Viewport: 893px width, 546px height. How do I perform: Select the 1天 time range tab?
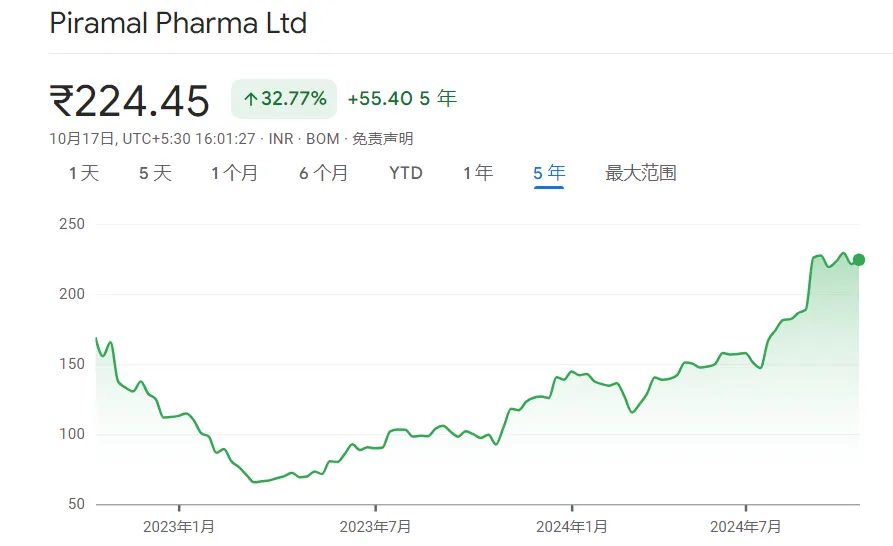tap(84, 173)
